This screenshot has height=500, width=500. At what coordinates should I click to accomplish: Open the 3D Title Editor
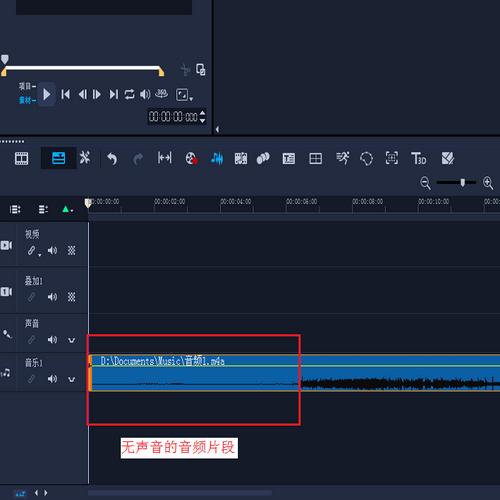coord(419,158)
